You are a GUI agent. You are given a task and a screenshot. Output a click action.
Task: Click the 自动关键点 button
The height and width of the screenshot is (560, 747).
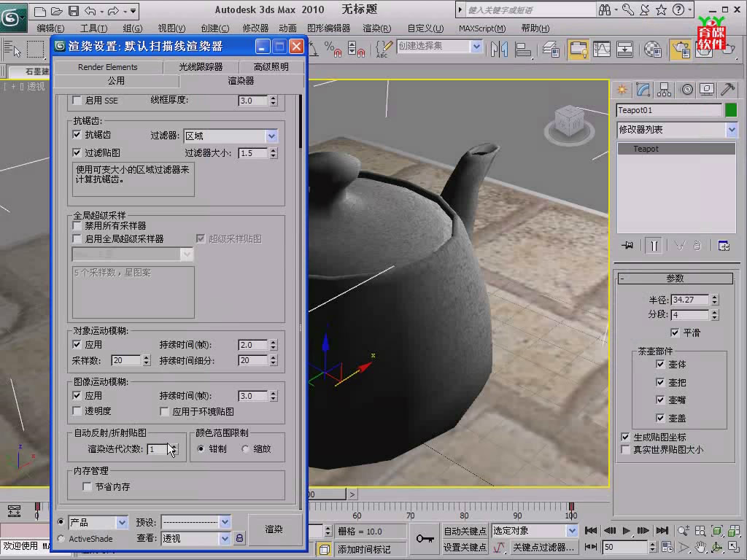[465, 531]
